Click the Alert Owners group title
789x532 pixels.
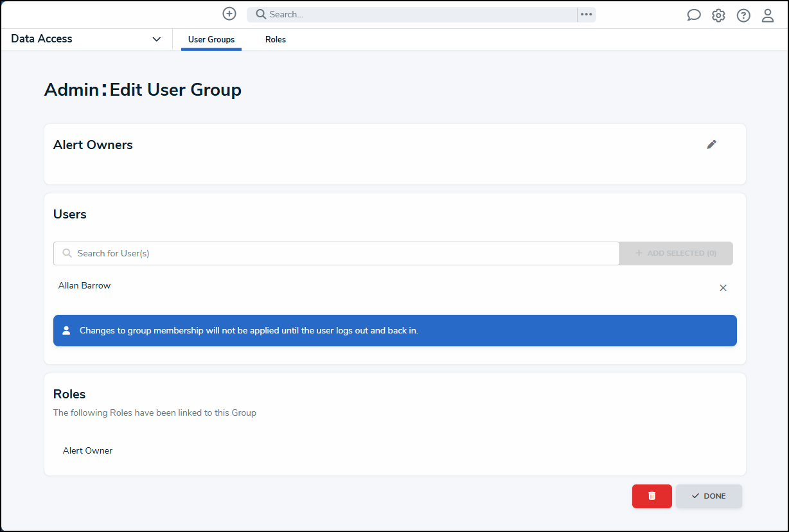point(93,145)
